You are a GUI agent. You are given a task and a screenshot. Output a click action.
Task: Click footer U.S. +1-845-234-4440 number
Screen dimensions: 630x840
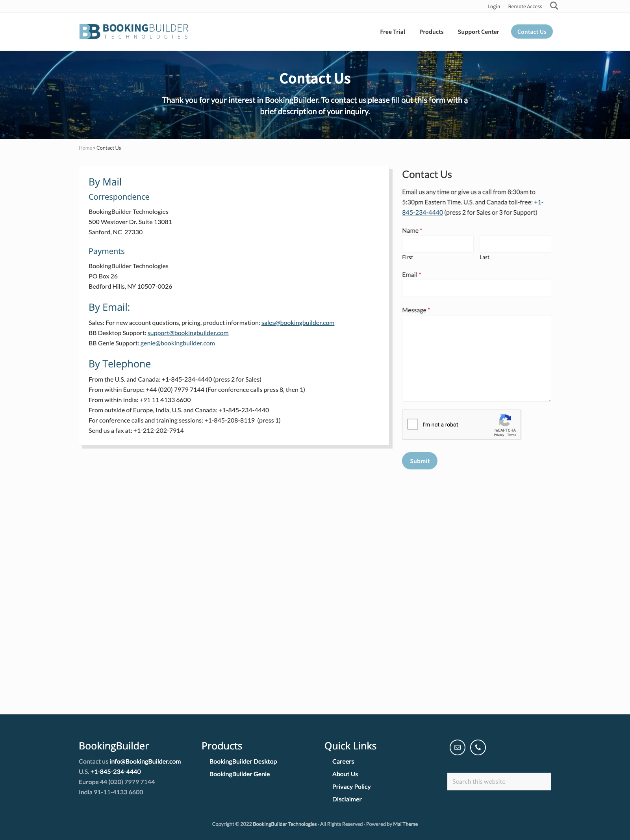click(116, 771)
